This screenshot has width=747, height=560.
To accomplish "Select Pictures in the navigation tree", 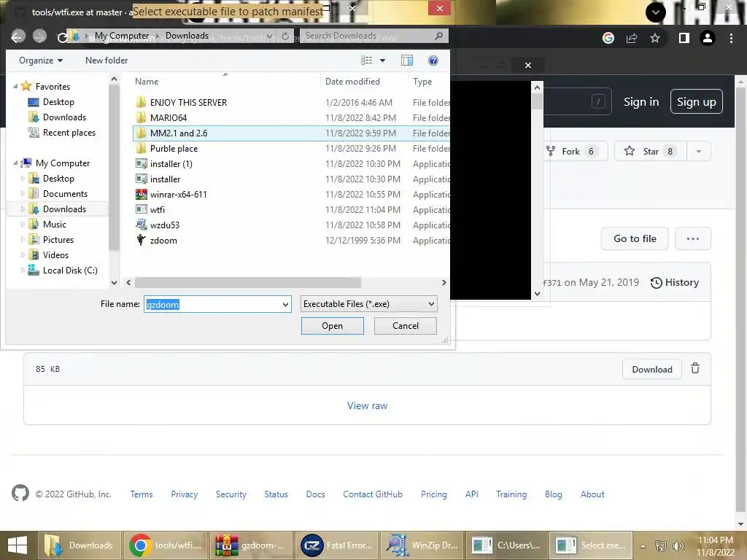I will click(x=51, y=239).
